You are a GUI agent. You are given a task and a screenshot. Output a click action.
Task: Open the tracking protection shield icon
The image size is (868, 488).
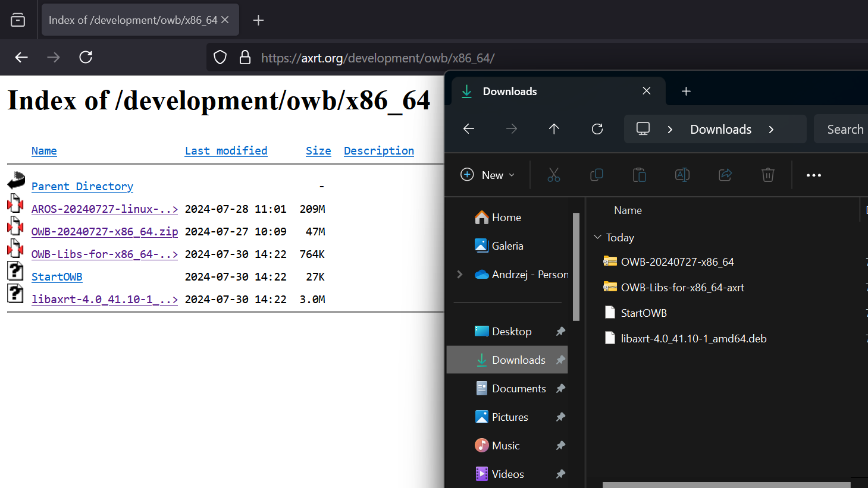[220, 57]
